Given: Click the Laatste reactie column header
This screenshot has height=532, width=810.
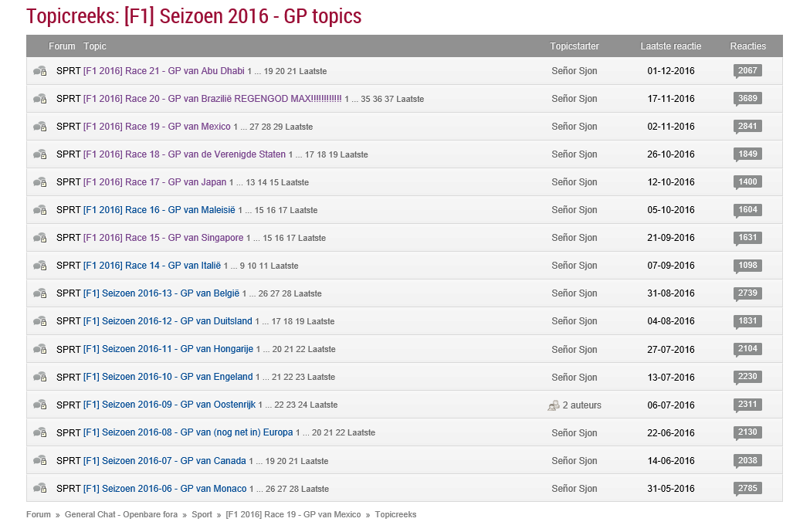Looking at the screenshot, I should tap(671, 46).
